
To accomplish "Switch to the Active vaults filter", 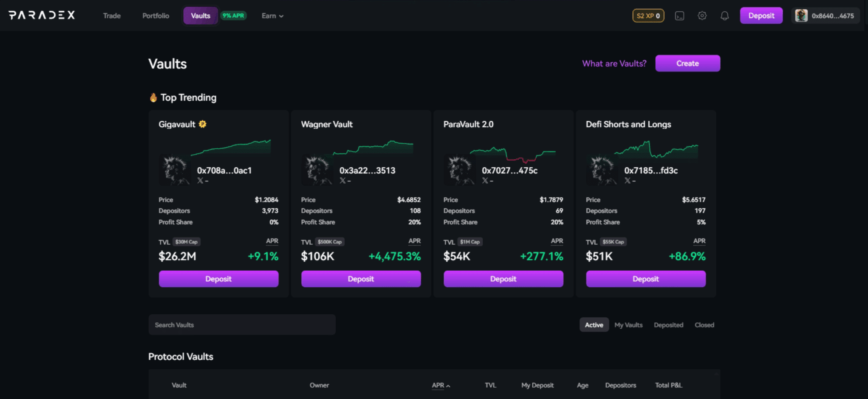I will [x=594, y=325].
